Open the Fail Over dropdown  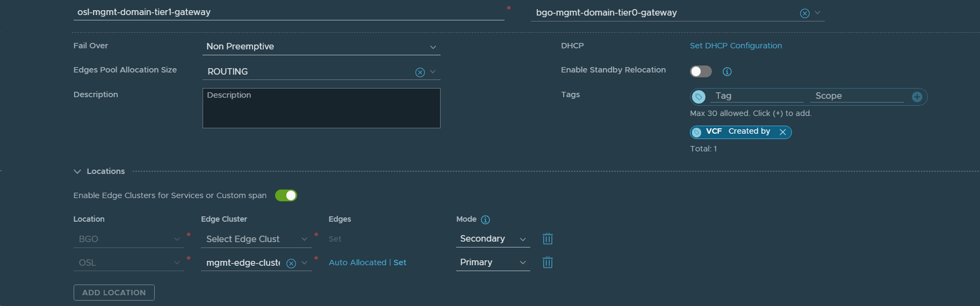(x=321, y=47)
